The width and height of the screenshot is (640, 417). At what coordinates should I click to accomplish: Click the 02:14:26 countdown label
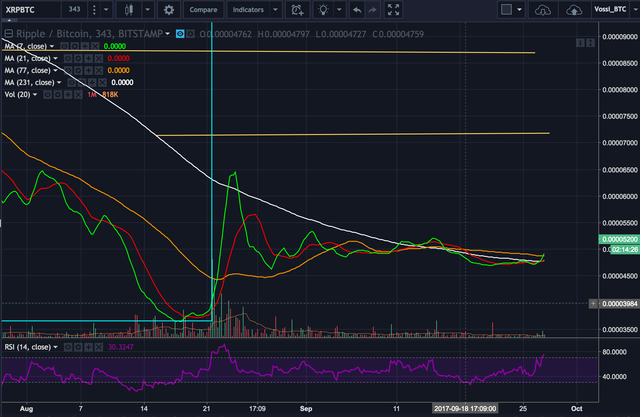[625, 249]
